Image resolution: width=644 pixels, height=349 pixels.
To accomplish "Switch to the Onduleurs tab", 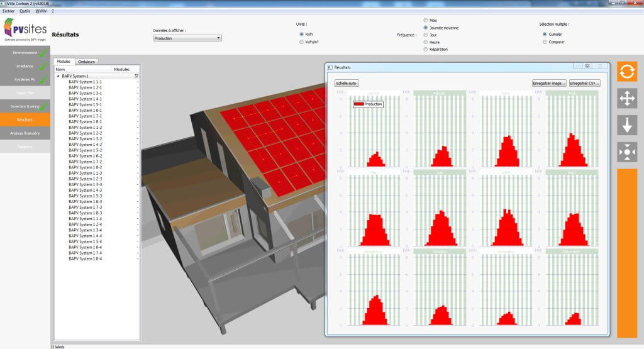I will point(86,62).
